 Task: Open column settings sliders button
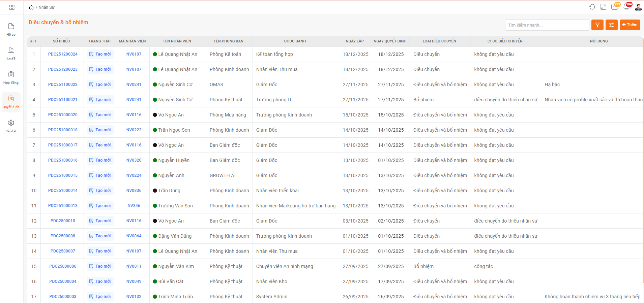tap(611, 25)
